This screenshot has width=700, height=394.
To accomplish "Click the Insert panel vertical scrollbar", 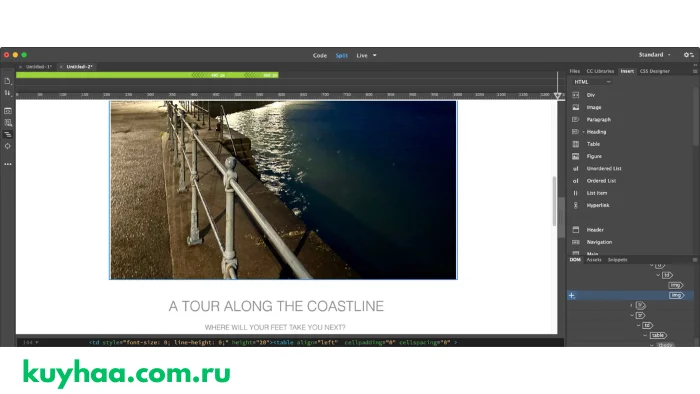I will [696, 116].
